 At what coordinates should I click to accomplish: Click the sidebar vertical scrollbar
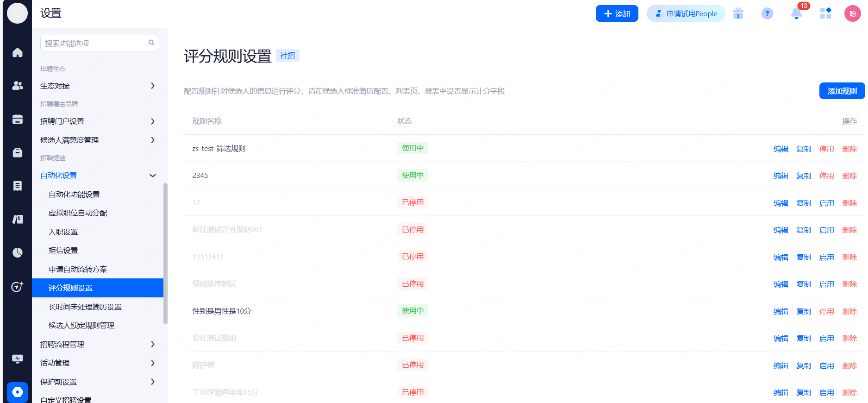click(165, 253)
